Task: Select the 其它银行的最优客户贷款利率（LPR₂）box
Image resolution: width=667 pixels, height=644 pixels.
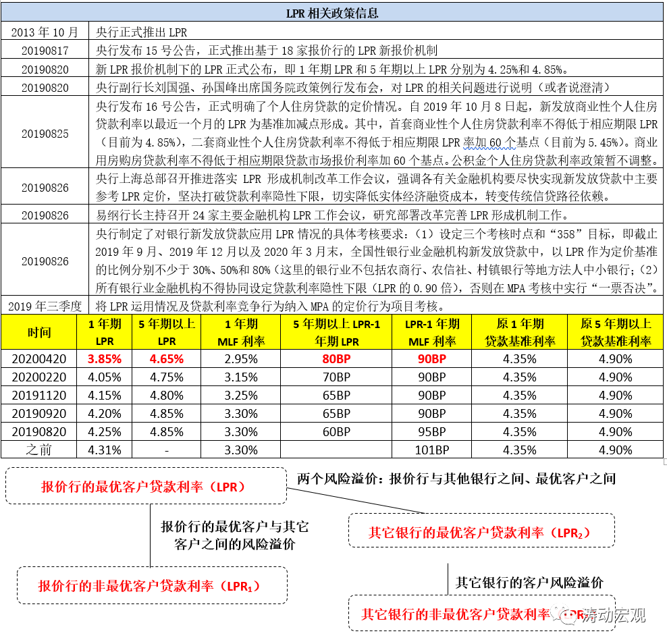Action: point(481,531)
